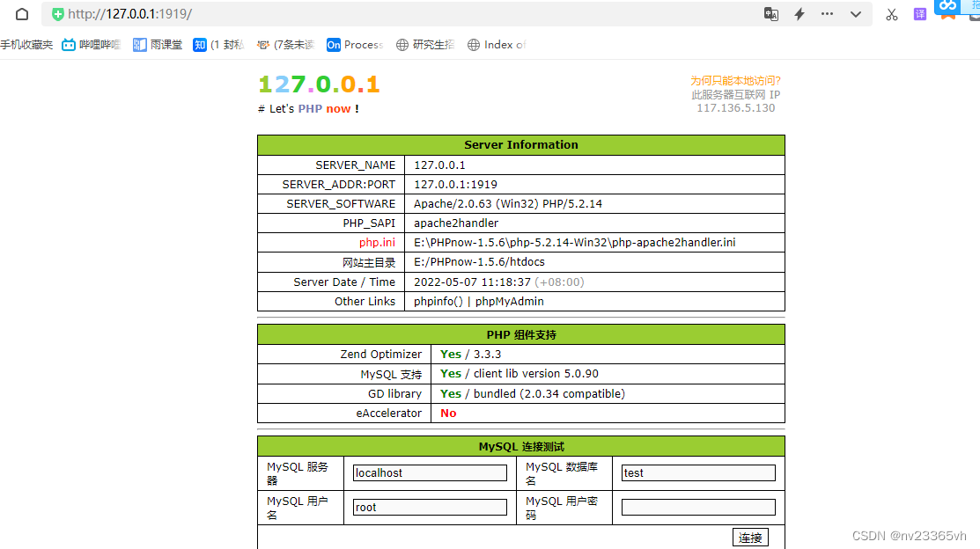The height and width of the screenshot is (549, 980).
Task: Click the lightning extension icon in toolbar
Action: [798, 14]
